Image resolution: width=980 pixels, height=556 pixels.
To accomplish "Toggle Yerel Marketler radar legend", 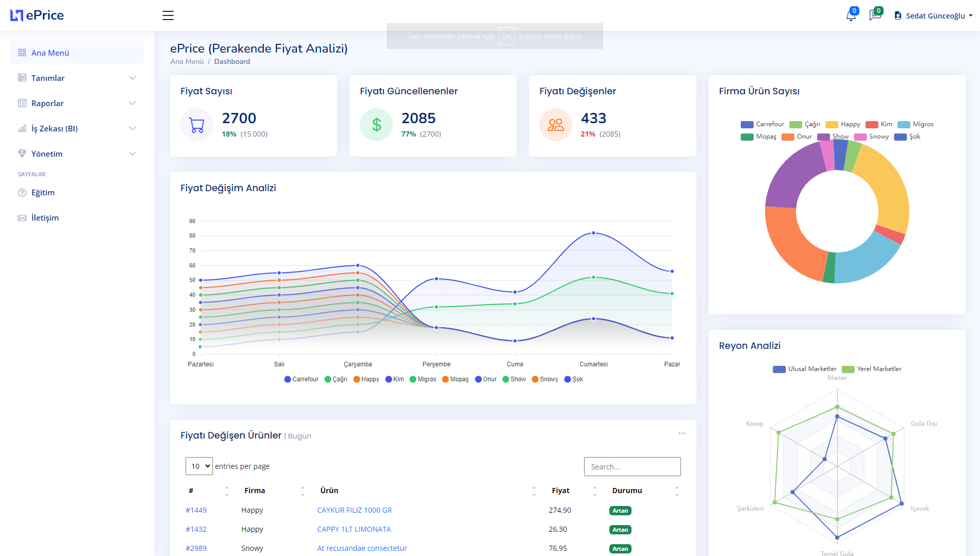I will pos(872,369).
